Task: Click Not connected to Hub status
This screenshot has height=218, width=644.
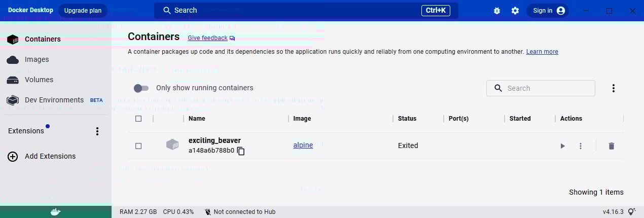Action: pyautogui.click(x=240, y=212)
